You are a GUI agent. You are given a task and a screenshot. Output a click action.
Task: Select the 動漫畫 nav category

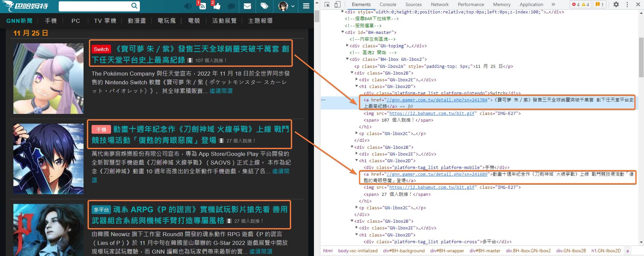click(x=137, y=21)
